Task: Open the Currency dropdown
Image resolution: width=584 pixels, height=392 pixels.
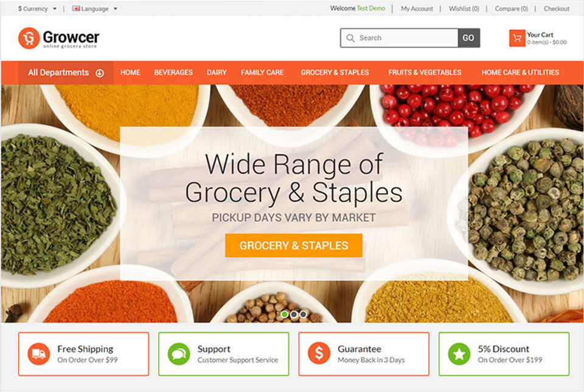Action: pos(37,9)
